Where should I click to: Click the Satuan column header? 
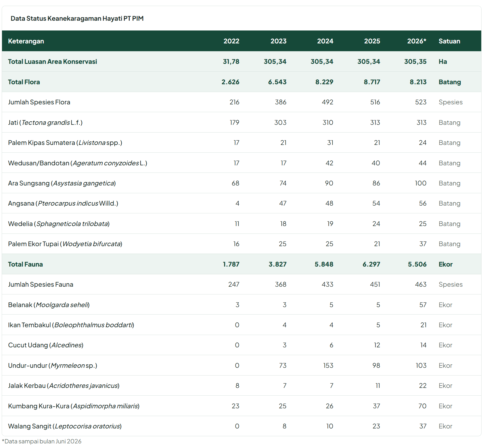(449, 41)
